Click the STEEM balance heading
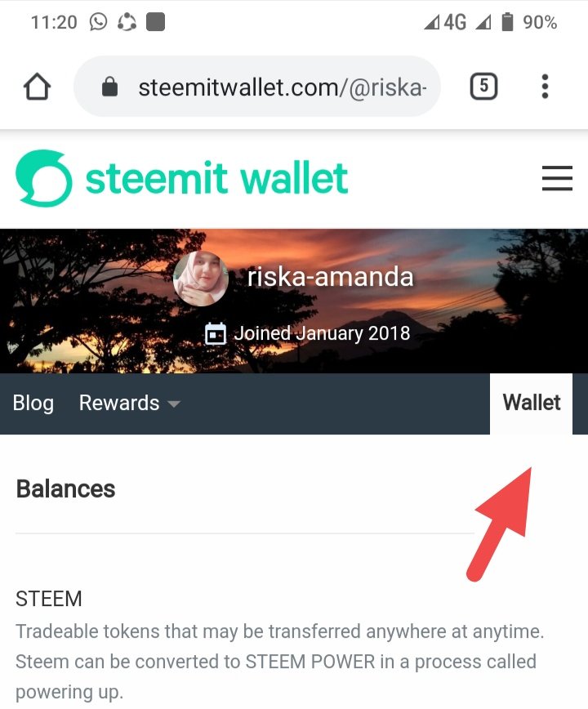This screenshot has height=709, width=588. tap(49, 599)
